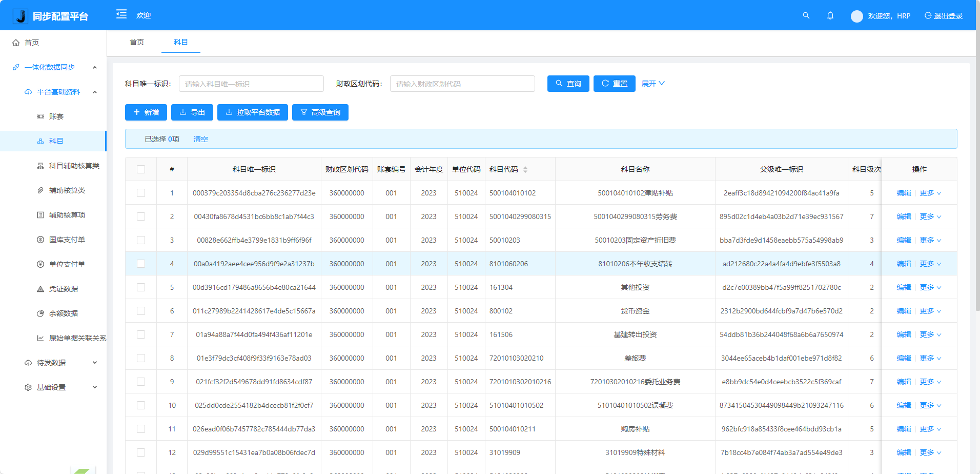
Task: Check the checkbox for row 2
Action: pos(141,216)
